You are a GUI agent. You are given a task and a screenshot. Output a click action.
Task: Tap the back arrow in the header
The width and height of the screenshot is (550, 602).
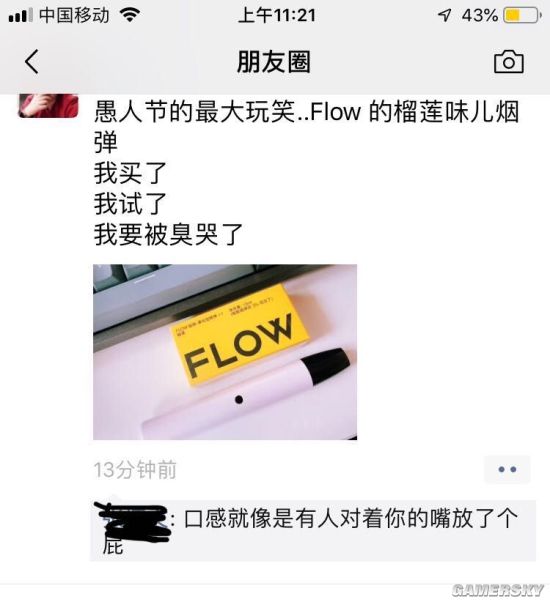(32, 61)
